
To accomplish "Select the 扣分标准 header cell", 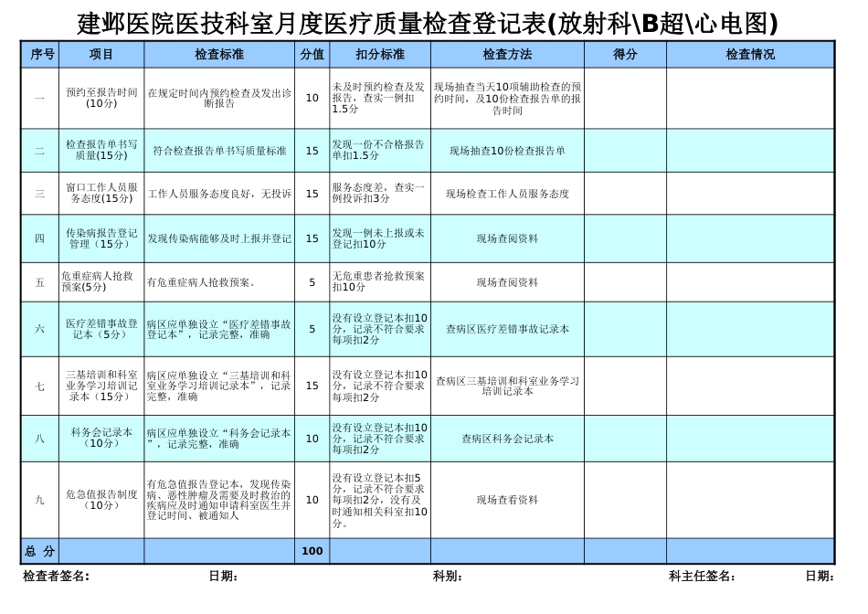I will (380, 54).
